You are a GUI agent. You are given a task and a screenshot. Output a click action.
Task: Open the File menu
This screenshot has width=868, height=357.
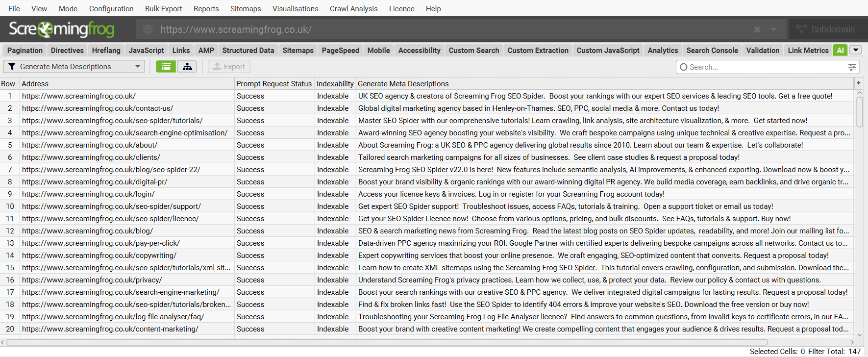[14, 9]
